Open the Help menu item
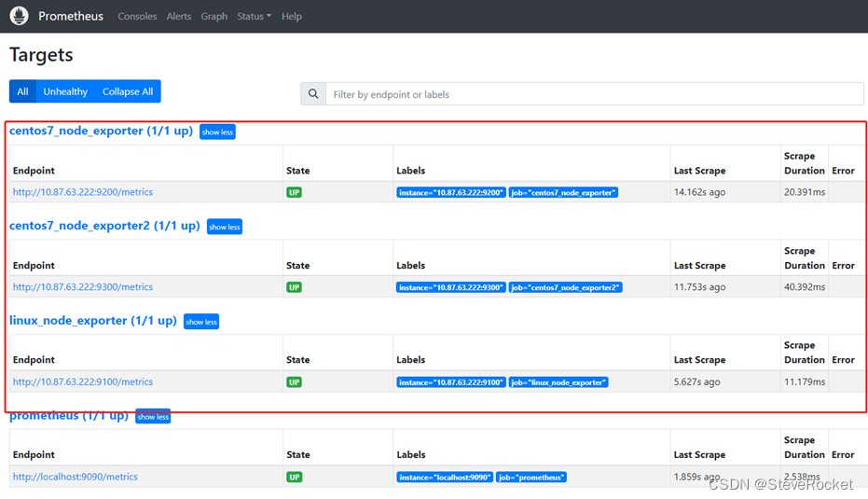 [x=292, y=16]
